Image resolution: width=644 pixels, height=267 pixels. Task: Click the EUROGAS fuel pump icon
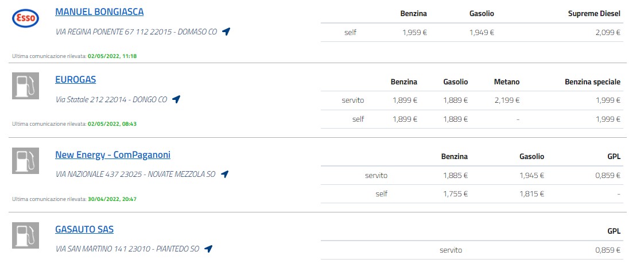tap(25, 86)
